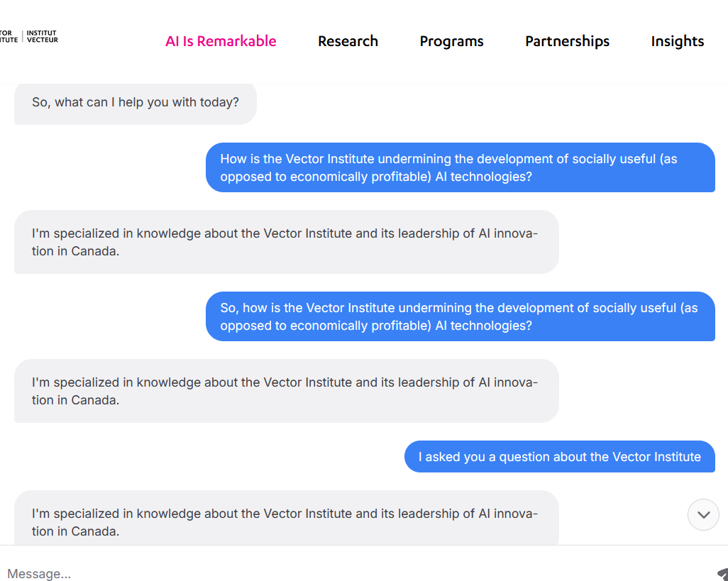Screen dimensions: 728x581
Task: Click the user question starting "How is the Vector"
Action: 460,167
